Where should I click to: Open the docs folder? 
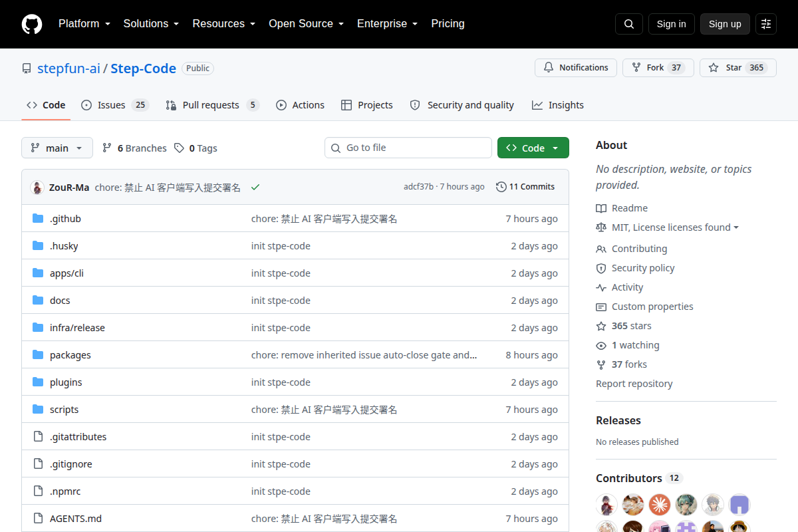coord(60,301)
